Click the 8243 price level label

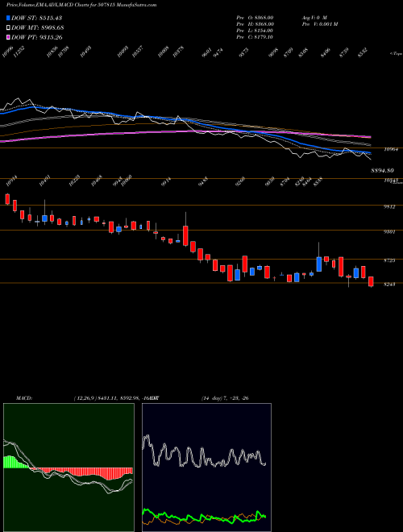coord(389,285)
